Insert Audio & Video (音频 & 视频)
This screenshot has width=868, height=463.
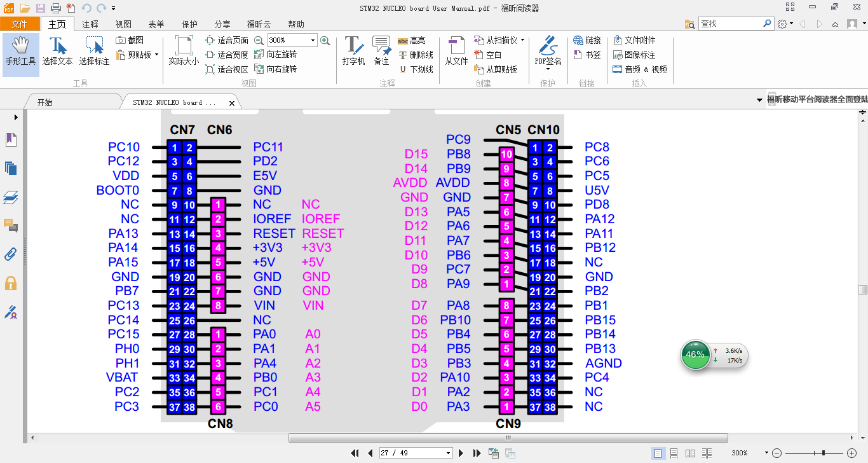point(640,69)
